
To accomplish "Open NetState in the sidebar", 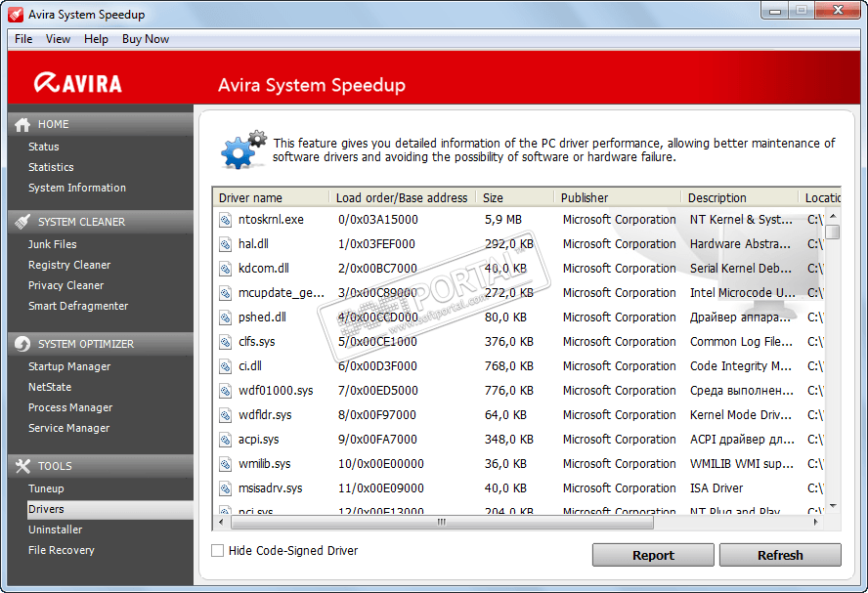I will tap(50, 387).
